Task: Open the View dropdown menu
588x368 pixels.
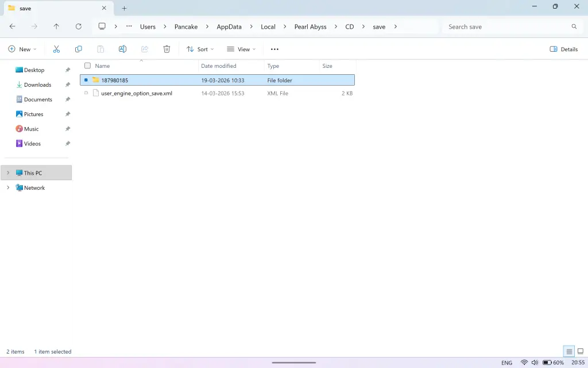Action: [x=241, y=49]
